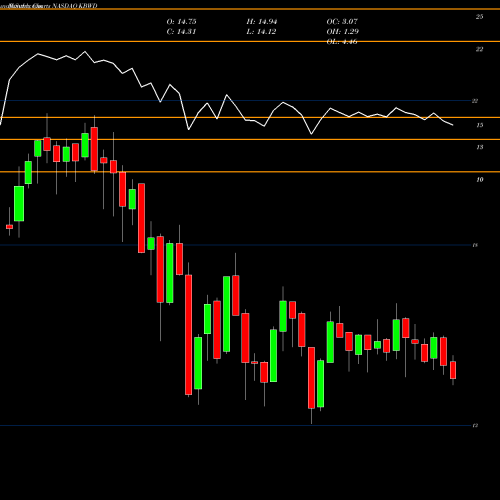Click the close price text 'C: 14.31'
This screenshot has height=500, width=500.
click(181, 32)
